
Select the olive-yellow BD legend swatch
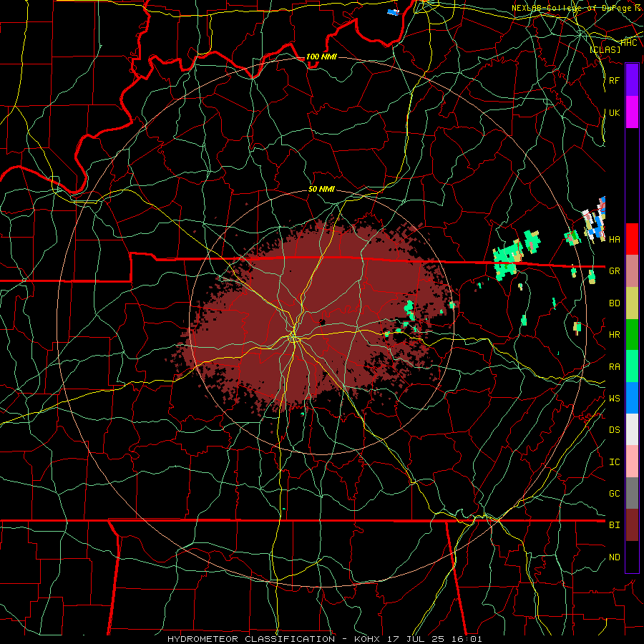coord(632,303)
